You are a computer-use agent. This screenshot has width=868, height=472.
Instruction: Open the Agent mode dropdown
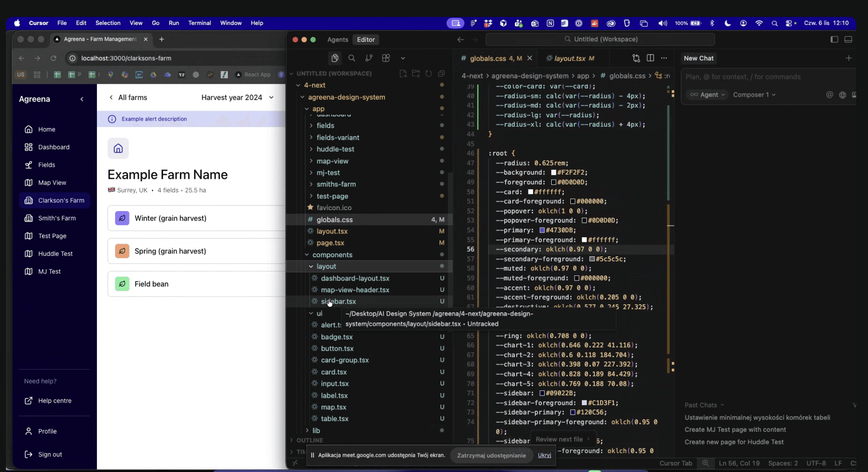point(708,95)
